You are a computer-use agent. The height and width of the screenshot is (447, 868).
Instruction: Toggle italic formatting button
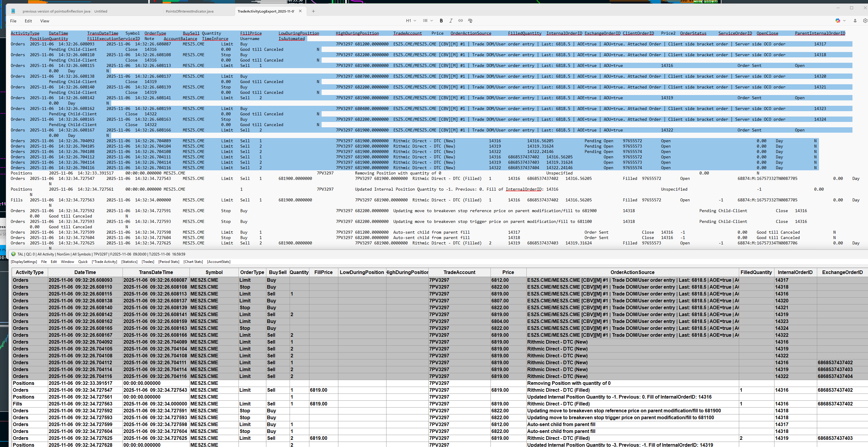tap(451, 21)
